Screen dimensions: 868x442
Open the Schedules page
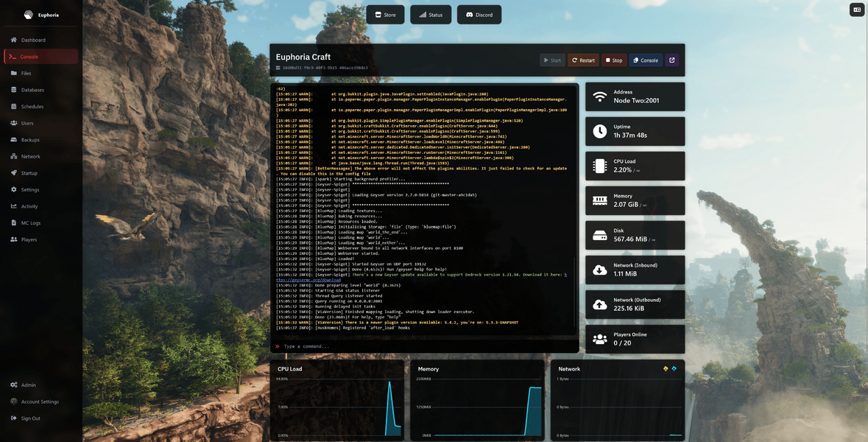pos(40,106)
